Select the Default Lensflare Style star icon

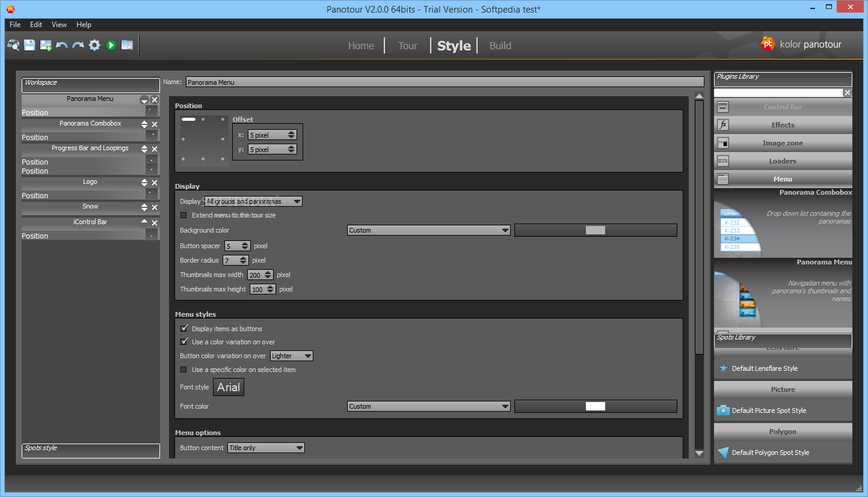tap(724, 368)
